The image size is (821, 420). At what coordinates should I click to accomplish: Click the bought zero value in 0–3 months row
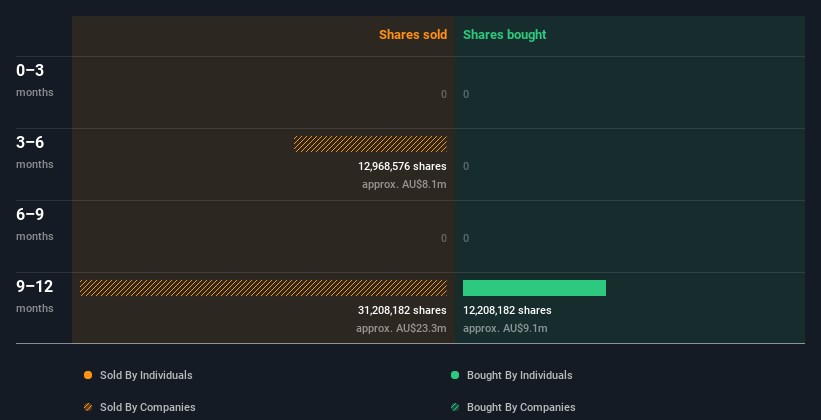click(466, 94)
